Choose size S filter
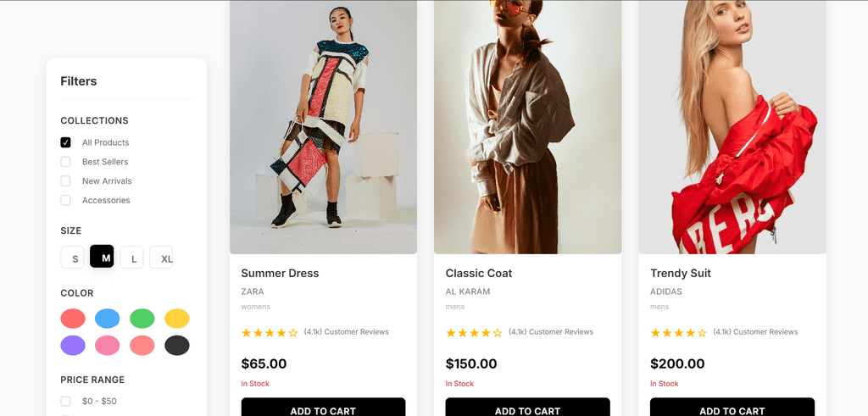This screenshot has width=868, height=416. [75, 258]
